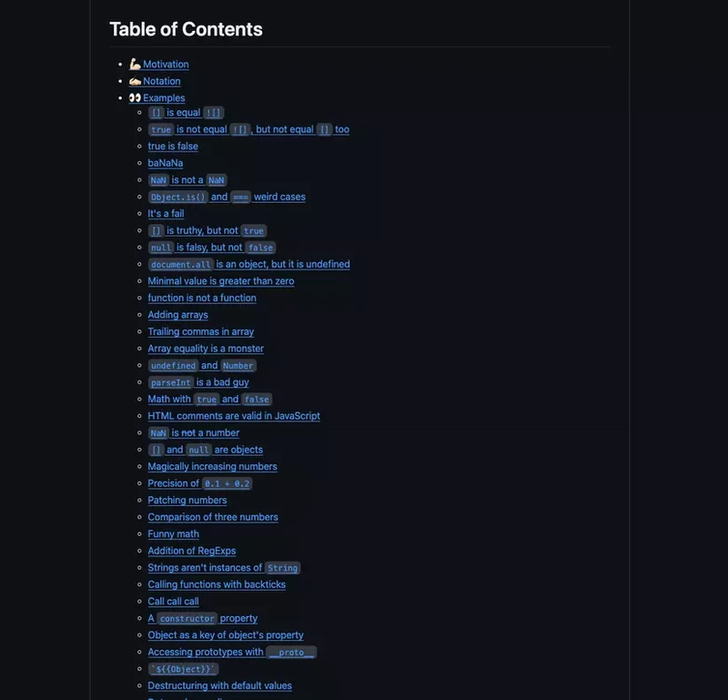Jump to Adding arrays
This screenshot has width=728, height=700.
[x=177, y=314]
